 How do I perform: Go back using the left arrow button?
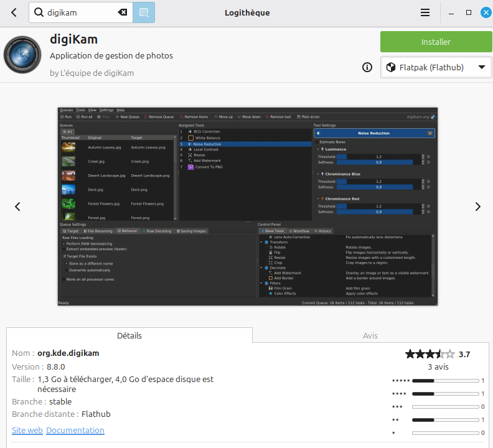point(14,12)
